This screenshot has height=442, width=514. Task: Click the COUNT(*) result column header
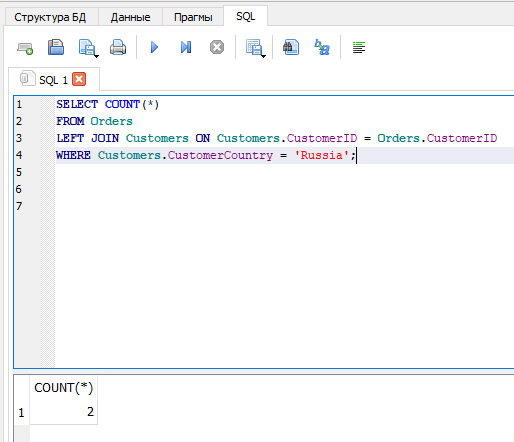[63, 388]
